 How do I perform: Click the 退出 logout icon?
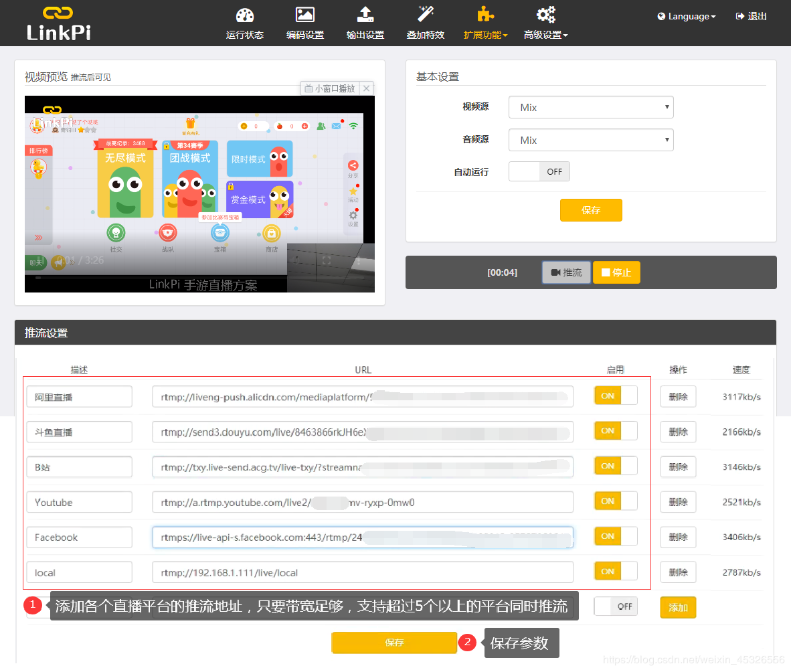point(740,16)
